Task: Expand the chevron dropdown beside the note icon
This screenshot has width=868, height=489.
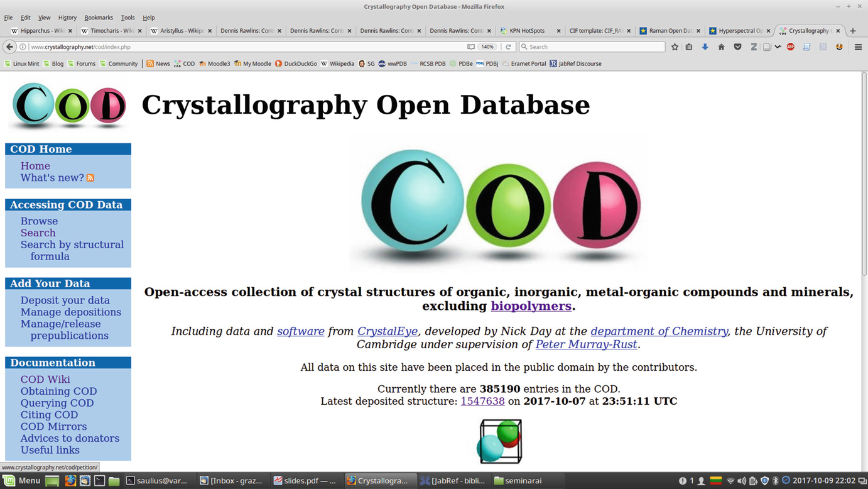Action: (x=778, y=47)
